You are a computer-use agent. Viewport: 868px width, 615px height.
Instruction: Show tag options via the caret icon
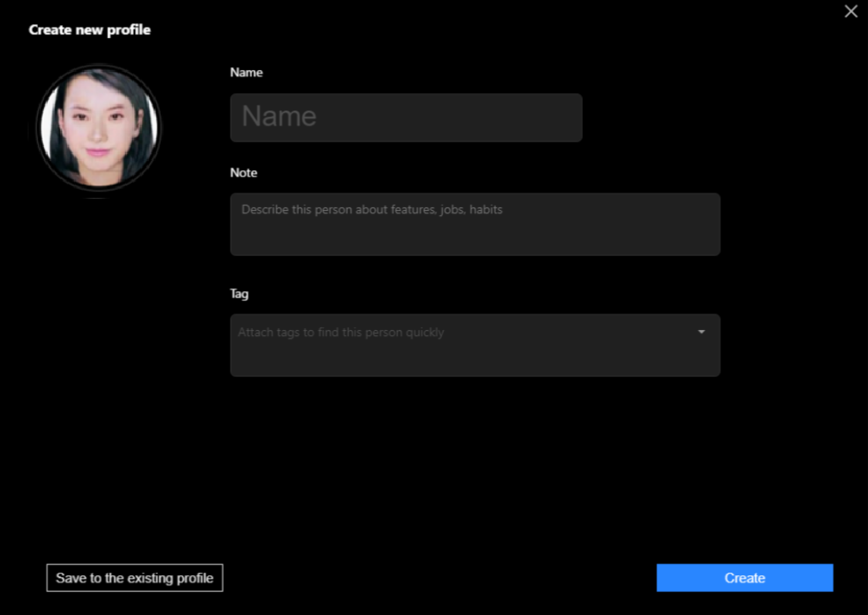pyautogui.click(x=701, y=332)
